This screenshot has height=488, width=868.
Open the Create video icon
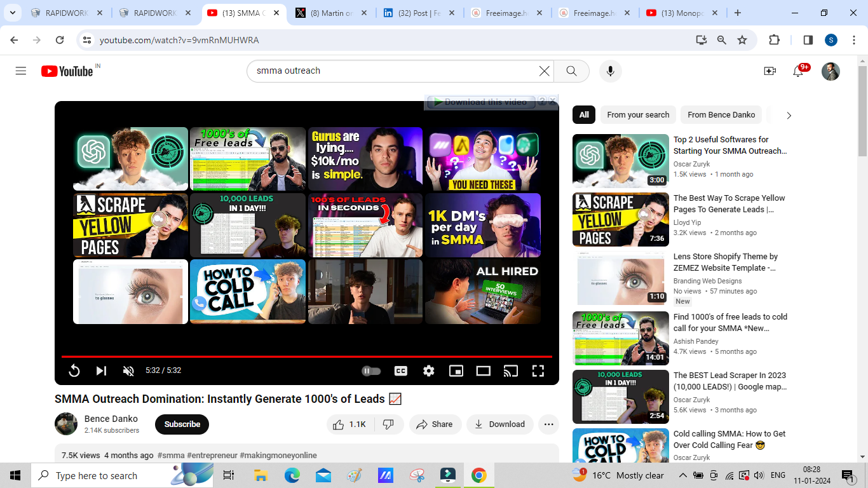pos(770,71)
